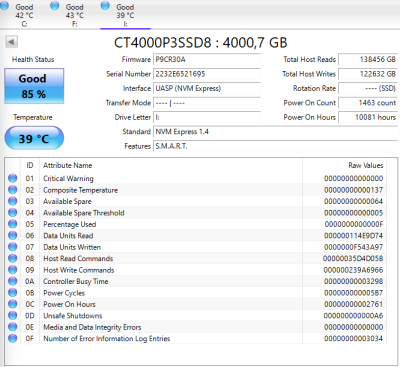This screenshot has width=400, height=367.
Task: Click raw value 000000114E9D74
Action: (x=354, y=236)
